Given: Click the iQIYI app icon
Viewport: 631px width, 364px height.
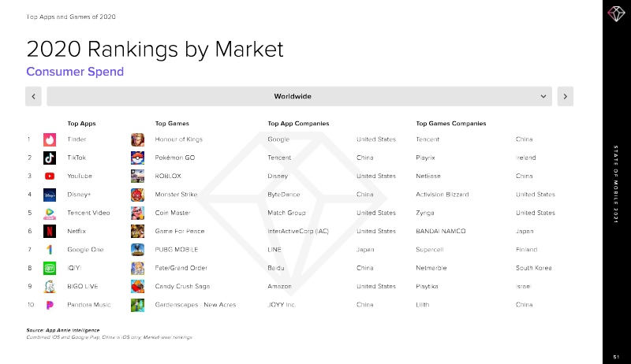Looking at the screenshot, I should tap(50, 268).
